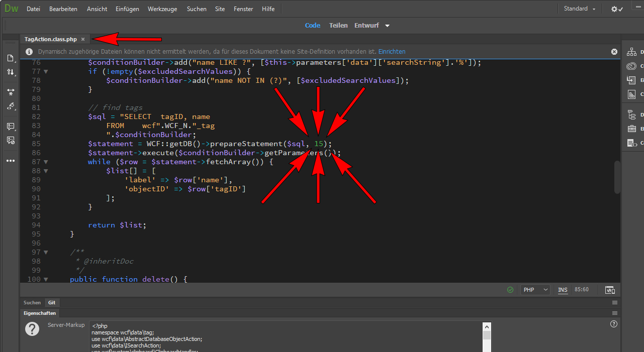644x352 pixels.
Task: Click the code editor vertical scrollbar thumb
Action: point(617,177)
